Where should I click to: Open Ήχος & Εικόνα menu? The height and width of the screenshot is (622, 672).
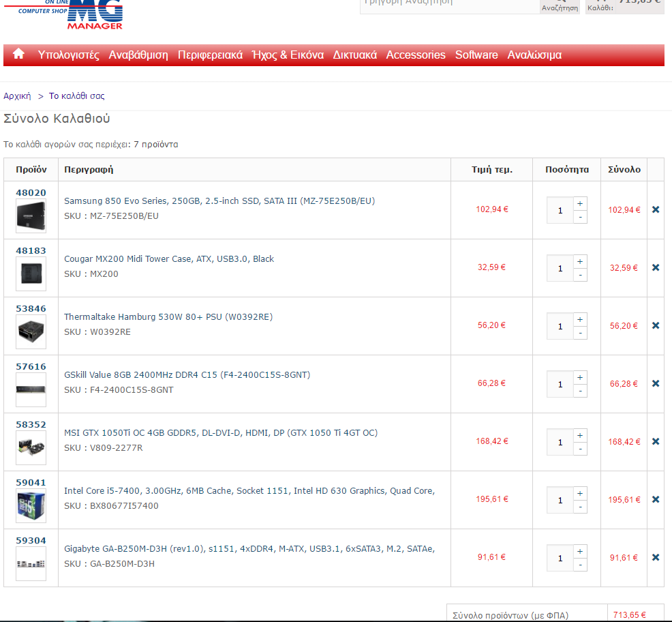pyautogui.click(x=288, y=55)
